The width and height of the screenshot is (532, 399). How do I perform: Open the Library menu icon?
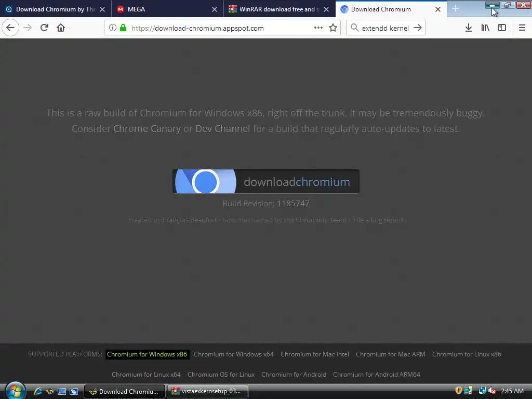coord(485,28)
